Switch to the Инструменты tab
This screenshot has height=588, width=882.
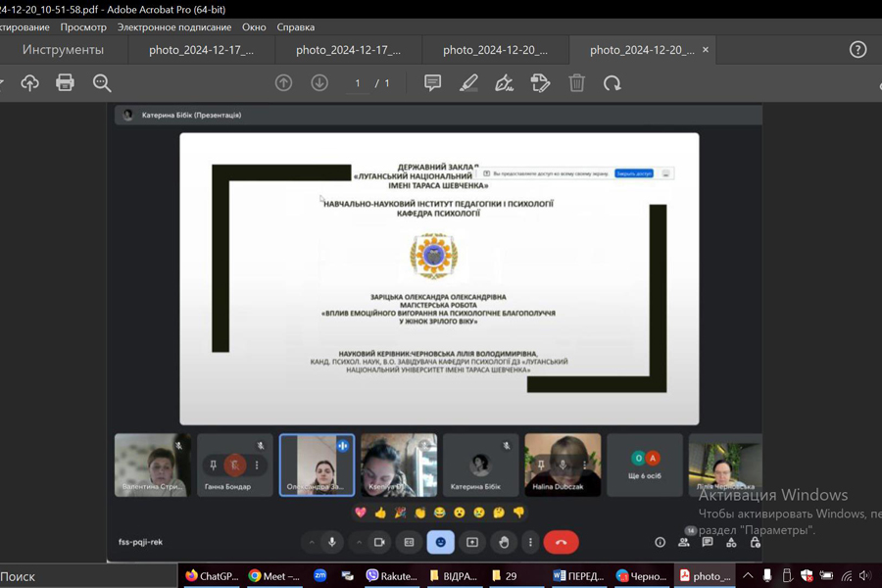pos(63,50)
